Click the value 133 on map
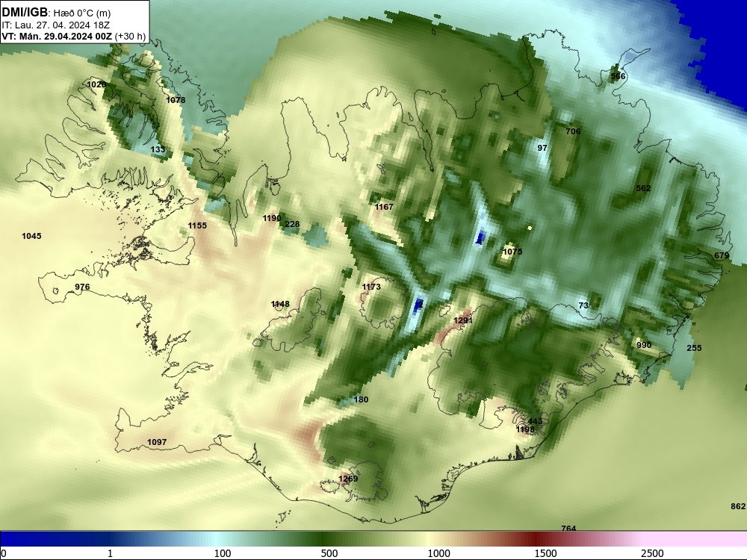Screen dimensions: 747x560 [158, 149]
